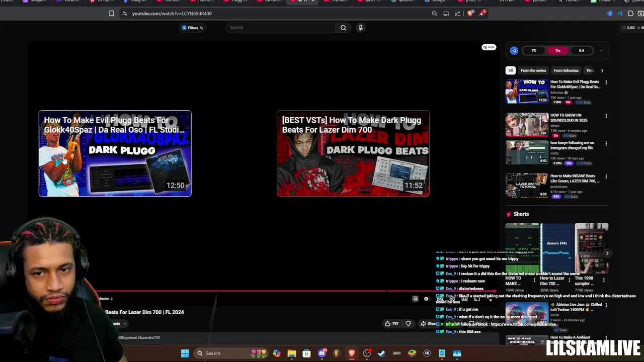Open Brave browser taskbar icon
The height and width of the screenshot is (362, 644).
[352, 353]
